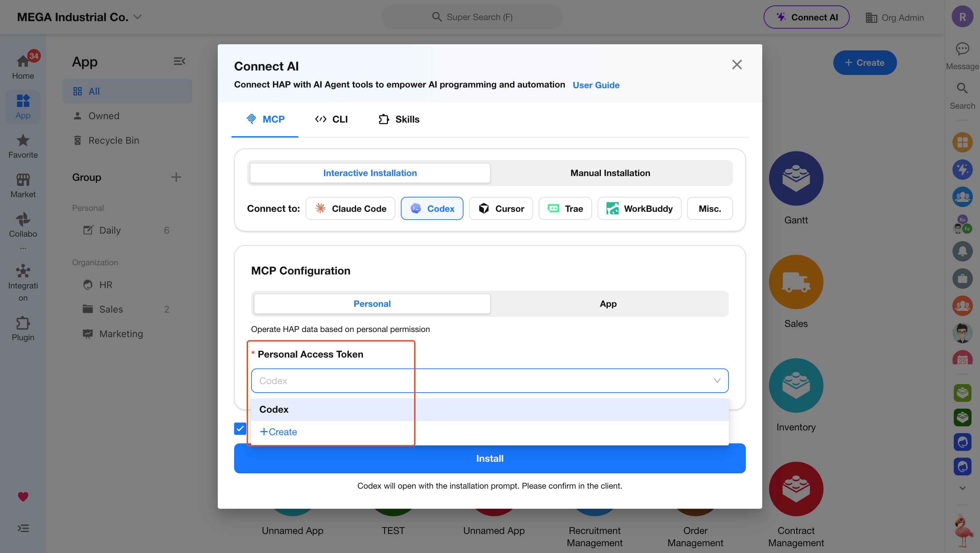Open the Contract Management app icon
The width and height of the screenshot is (980, 553).
pos(796,489)
